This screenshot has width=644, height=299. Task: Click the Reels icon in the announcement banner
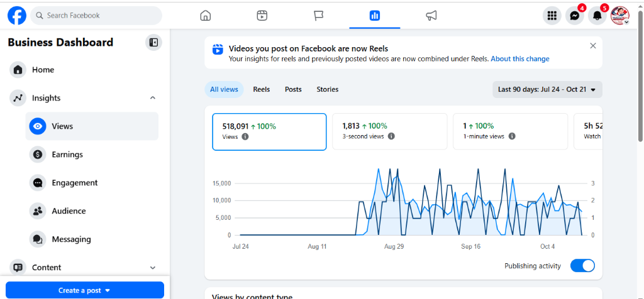pyautogui.click(x=218, y=49)
